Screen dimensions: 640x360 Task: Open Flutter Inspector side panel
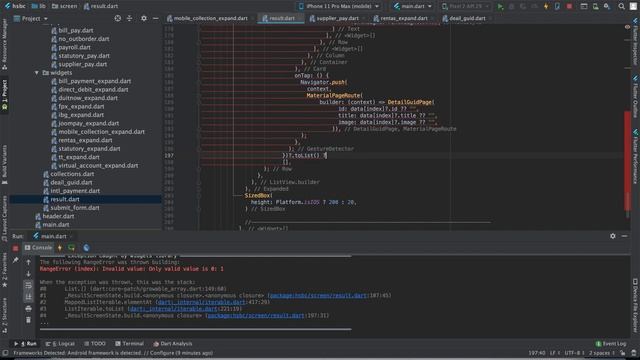635,42
